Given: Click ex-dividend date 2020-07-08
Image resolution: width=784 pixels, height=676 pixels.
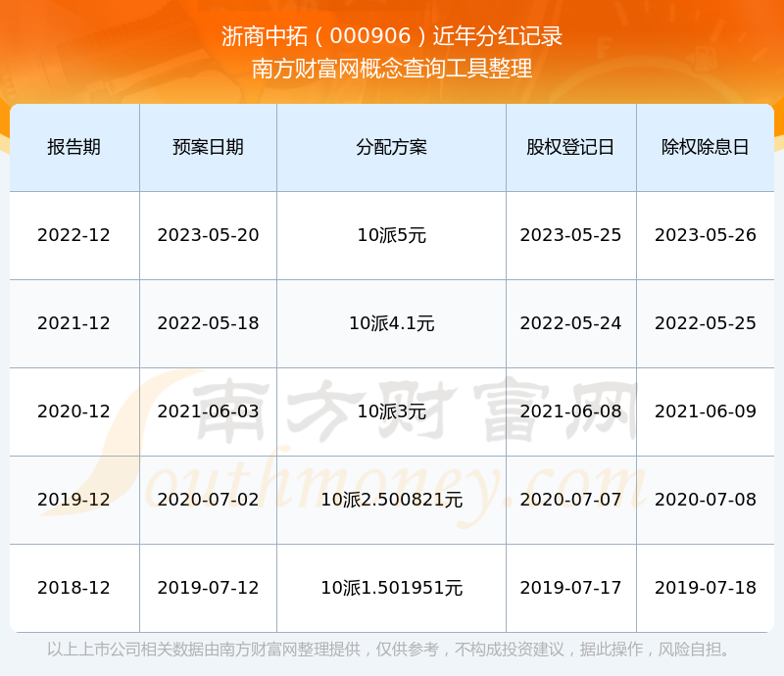Looking at the screenshot, I should click(706, 499).
